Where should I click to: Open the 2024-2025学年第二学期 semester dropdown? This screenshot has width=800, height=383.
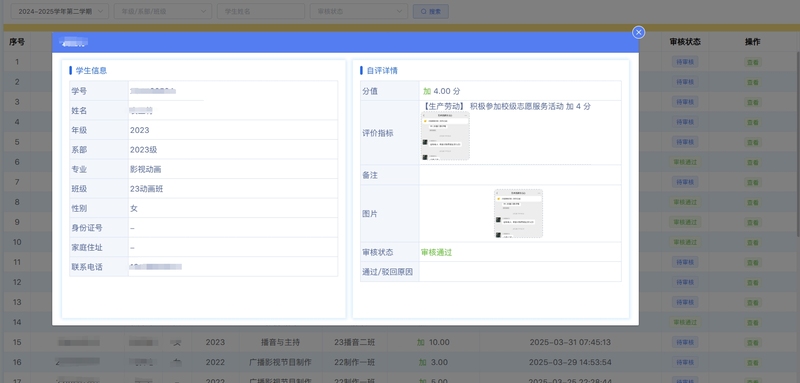[60, 11]
